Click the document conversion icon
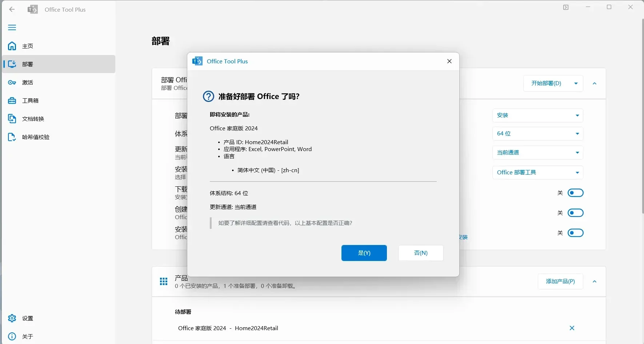 [x=12, y=119]
